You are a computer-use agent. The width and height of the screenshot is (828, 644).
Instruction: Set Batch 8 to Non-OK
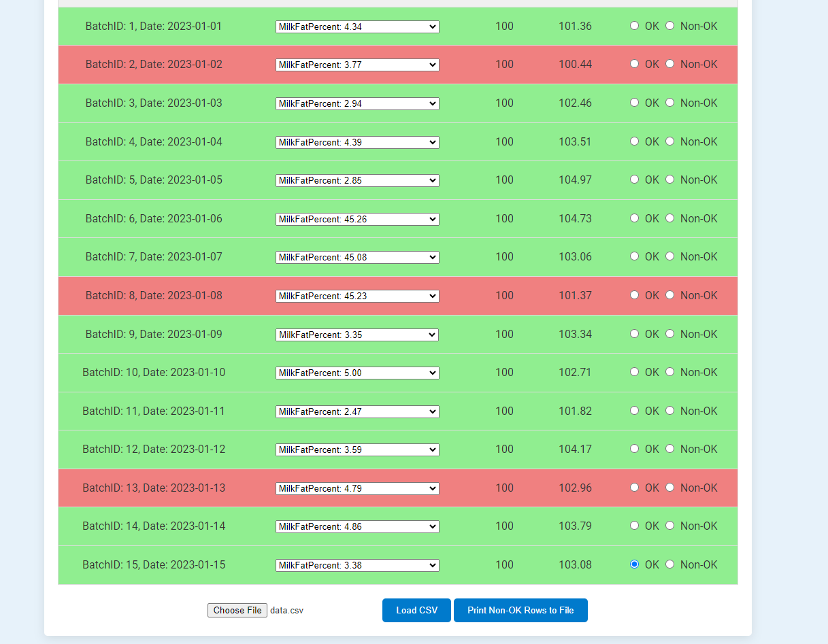(x=669, y=295)
